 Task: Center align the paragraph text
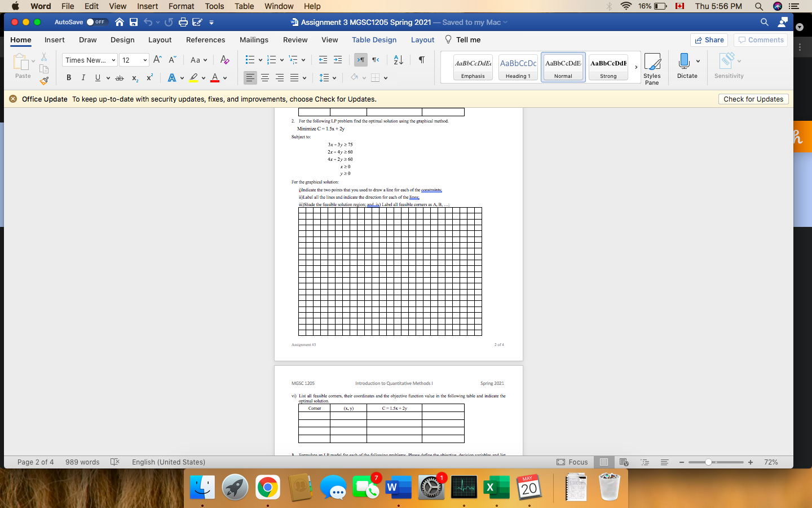(x=265, y=78)
